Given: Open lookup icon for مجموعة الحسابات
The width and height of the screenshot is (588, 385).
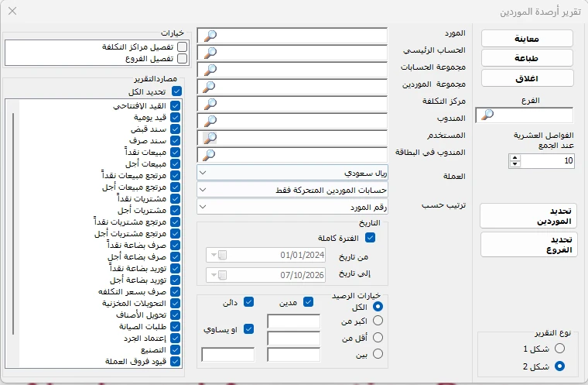Looking at the screenshot, I should tap(210, 70).
